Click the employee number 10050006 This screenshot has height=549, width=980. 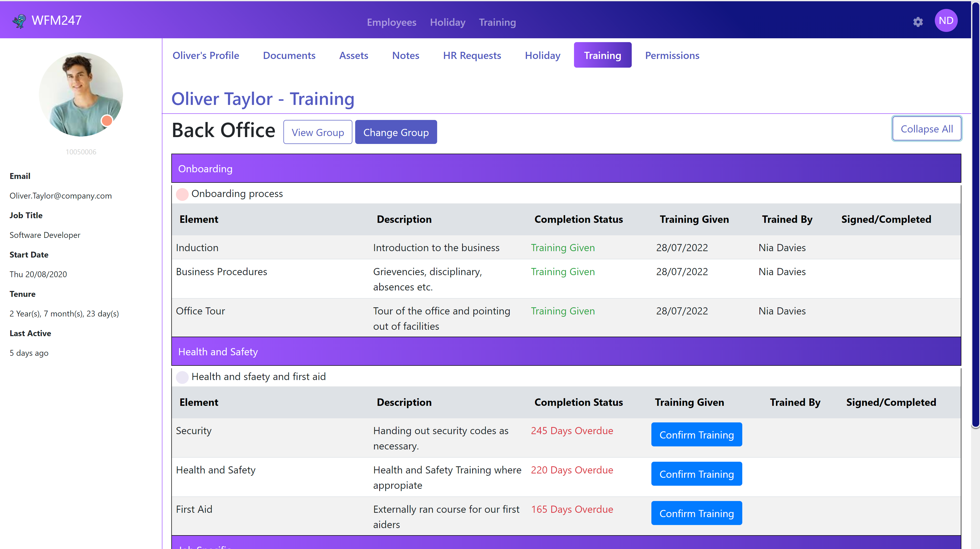pyautogui.click(x=81, y=152)
